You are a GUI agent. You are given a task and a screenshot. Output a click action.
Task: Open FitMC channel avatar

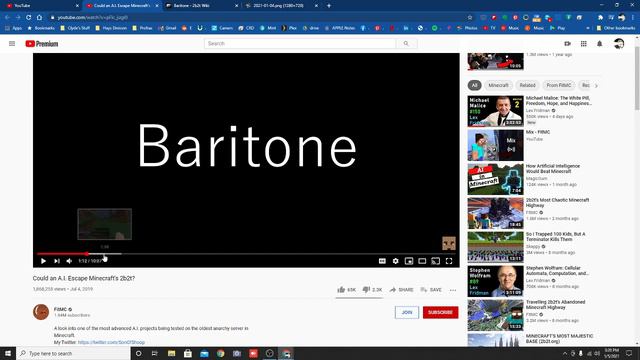click(x=41, y=312)
